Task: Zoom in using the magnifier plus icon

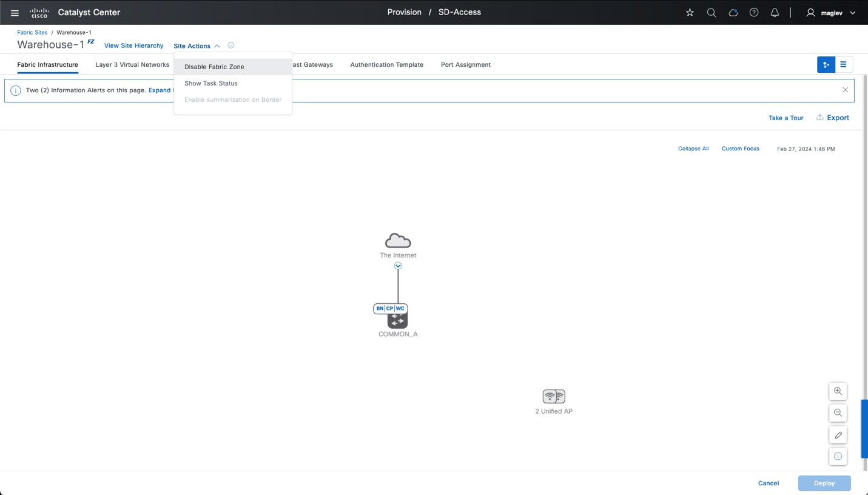Action: point(838,391)
